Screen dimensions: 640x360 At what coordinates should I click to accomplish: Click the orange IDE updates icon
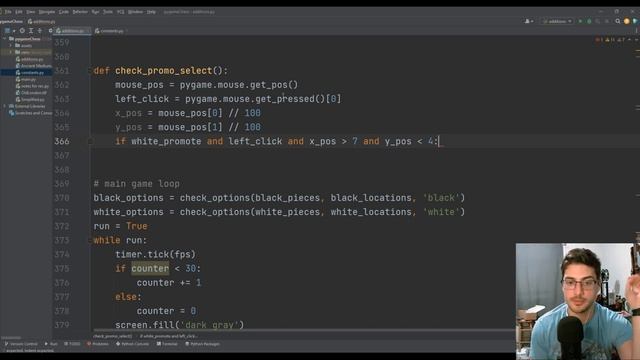click(x=627, y=21)
